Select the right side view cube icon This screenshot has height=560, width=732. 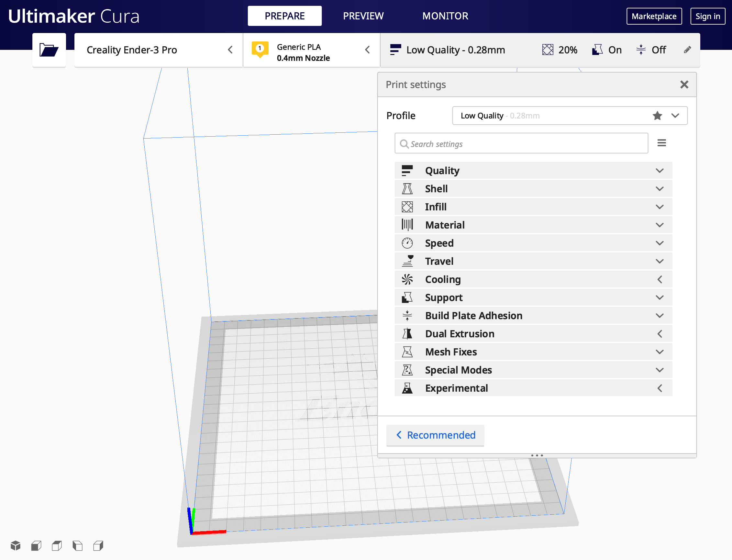tap(98, 546)
